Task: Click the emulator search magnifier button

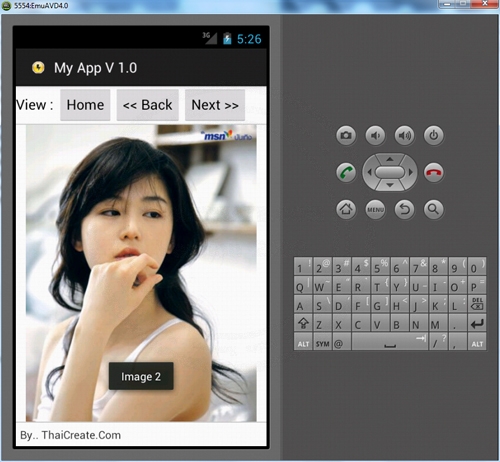Action: point(433,209)
